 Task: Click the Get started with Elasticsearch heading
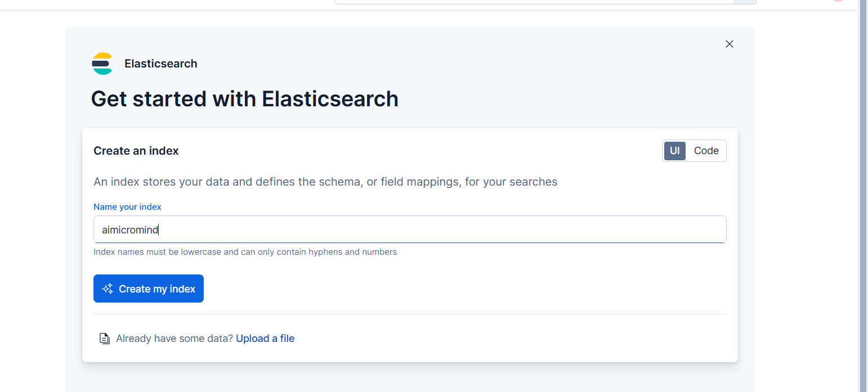coord(245,99)
